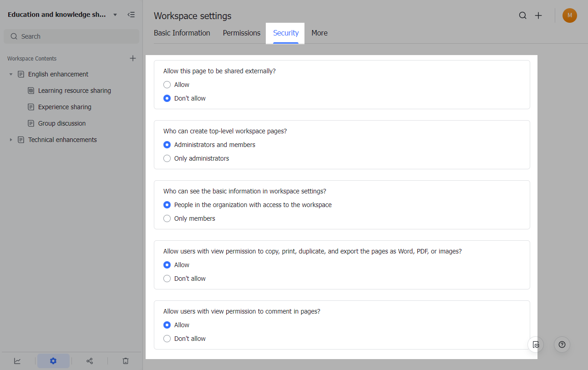Open the workspace share icon
588x370 pixels.
click(x=89, y=360)
